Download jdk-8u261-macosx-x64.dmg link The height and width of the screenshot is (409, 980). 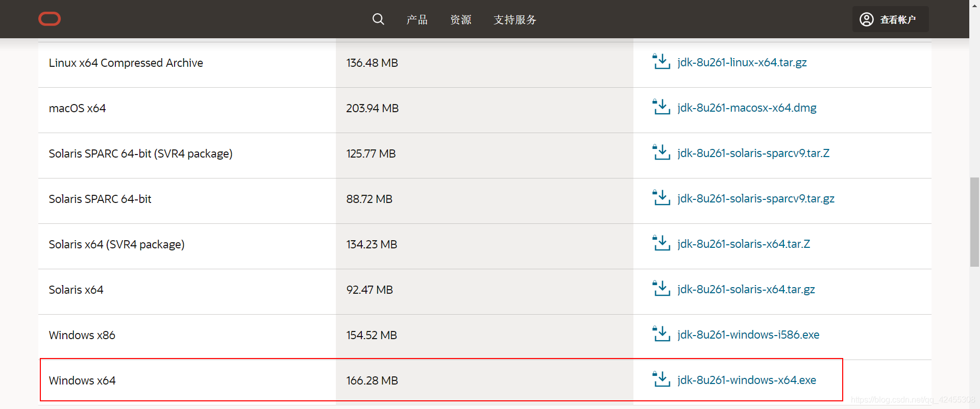point(747,108)
